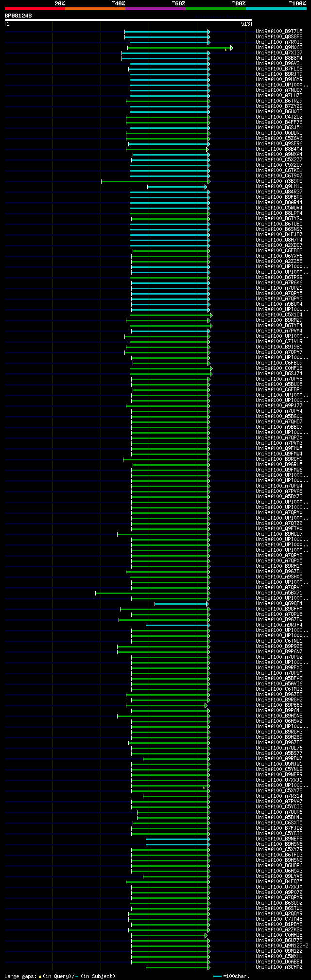Select label UniRef100_A7QHD7
Viewport: 311px width, 980px height.
[x=279, y=421]
